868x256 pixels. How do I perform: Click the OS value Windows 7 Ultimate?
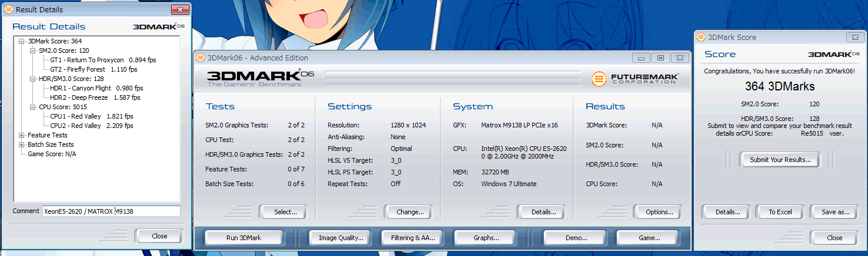pyautogui.click(x=509, y=184)
